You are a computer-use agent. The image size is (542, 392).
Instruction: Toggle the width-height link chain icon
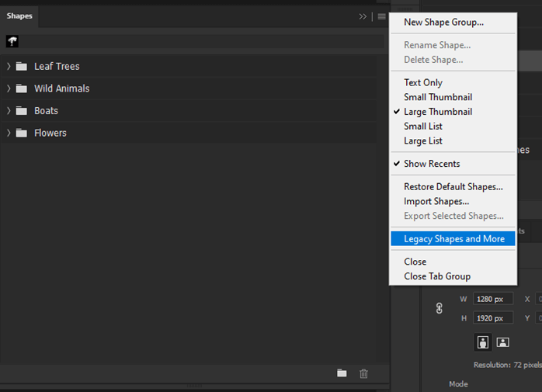tap(440, 308)
